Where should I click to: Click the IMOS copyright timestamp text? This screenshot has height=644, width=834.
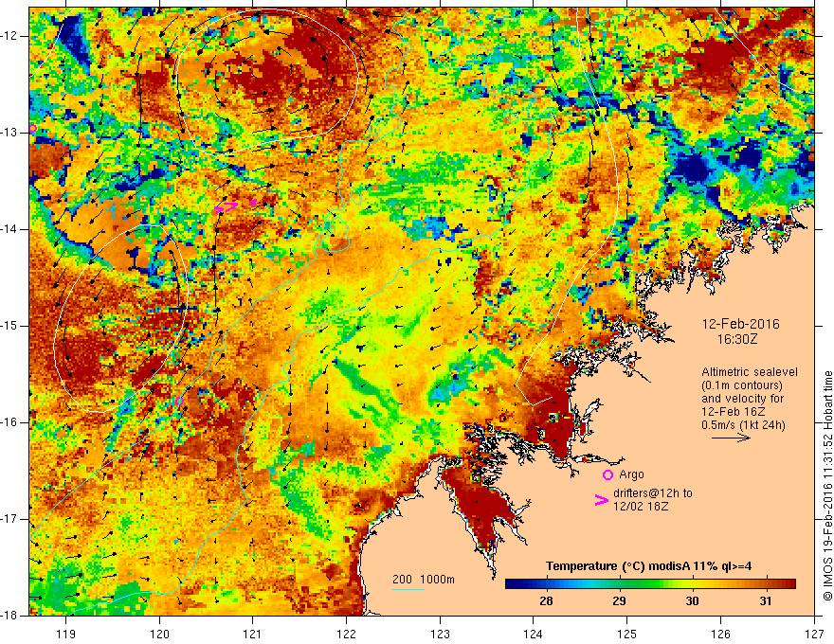tap(827, 486)
